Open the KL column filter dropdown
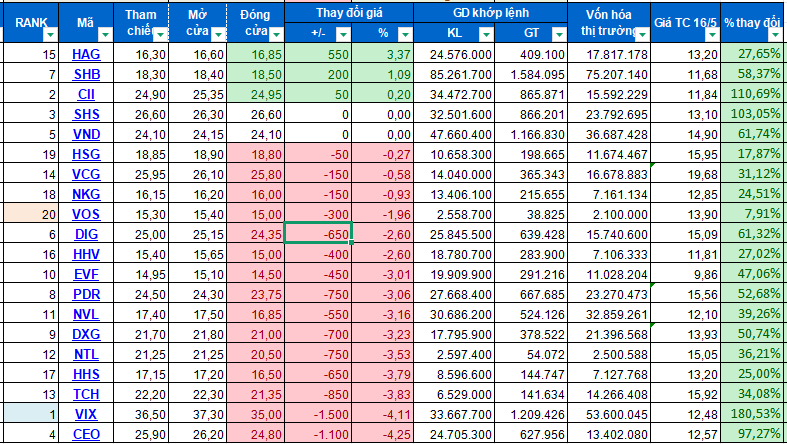The height and width of the screenshot is (444, 787). tap(486, 35)
